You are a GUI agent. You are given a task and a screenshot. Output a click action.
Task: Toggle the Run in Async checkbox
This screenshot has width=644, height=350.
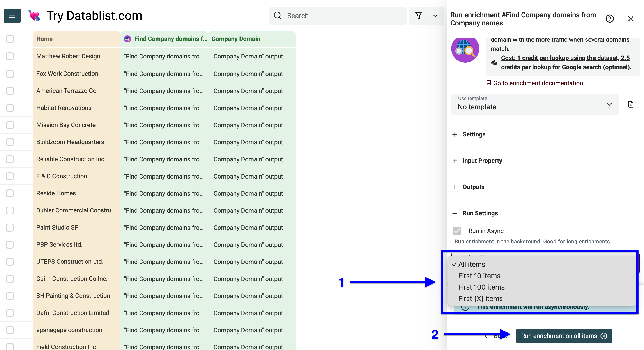457,231
